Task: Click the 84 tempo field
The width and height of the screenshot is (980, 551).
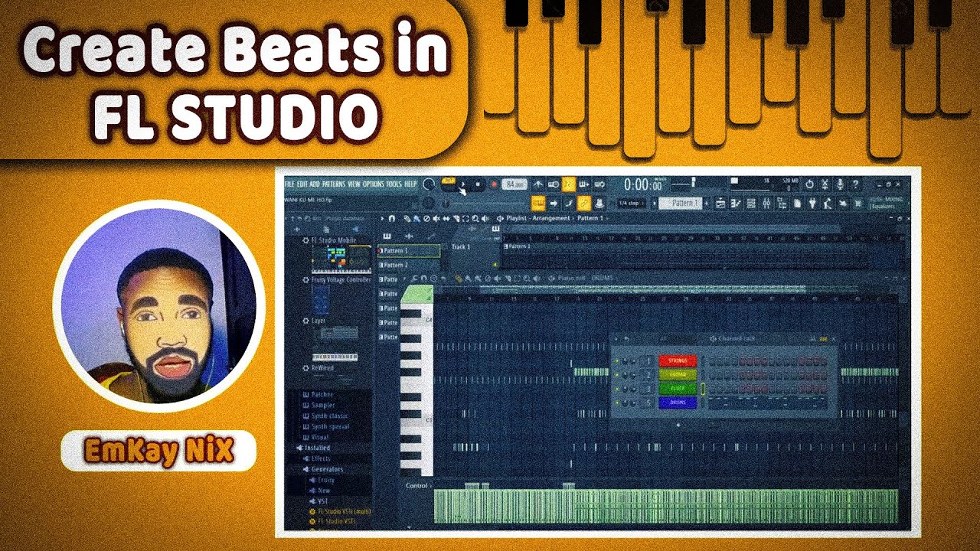Action: (514, 184)
